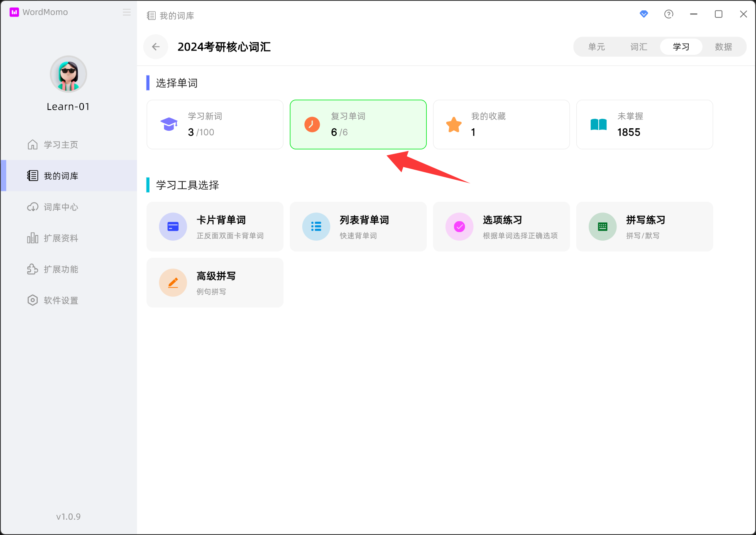756x535 pixels.
Task: Click the Learn-01 profile avatar
Action: [69, 74]
